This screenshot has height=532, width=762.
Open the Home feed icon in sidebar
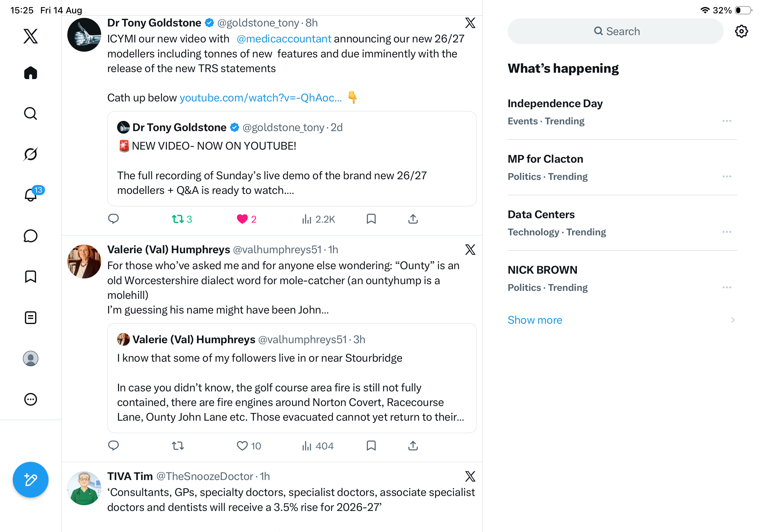pyautogui.click(x=31, y=73)
